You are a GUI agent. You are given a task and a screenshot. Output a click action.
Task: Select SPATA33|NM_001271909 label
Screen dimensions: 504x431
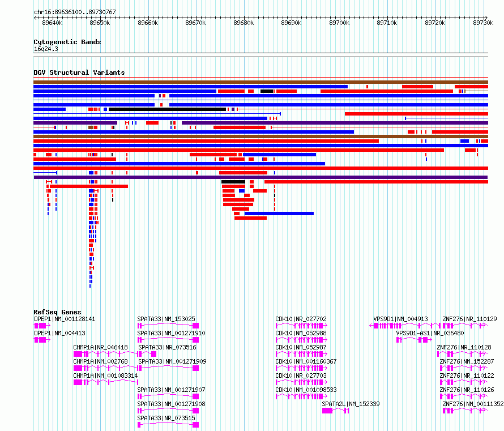pyautogui.click(x=173, y=361)
